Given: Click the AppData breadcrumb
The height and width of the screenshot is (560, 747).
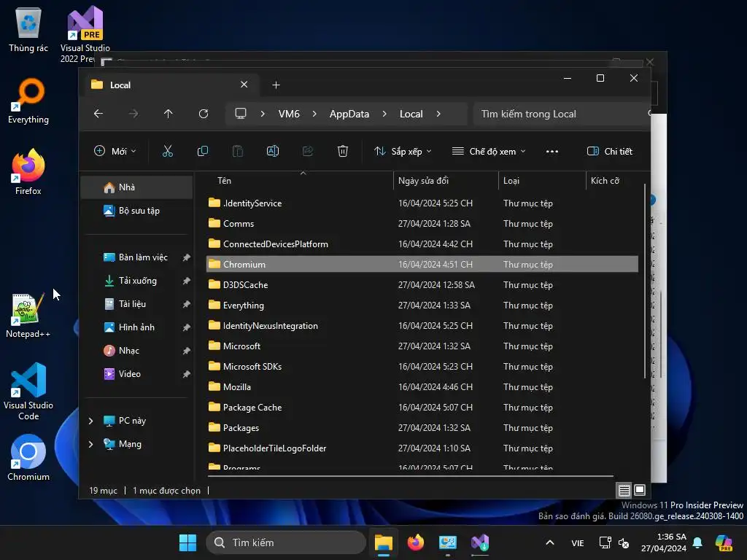Looking at the screenshot, I should (349, 114).
